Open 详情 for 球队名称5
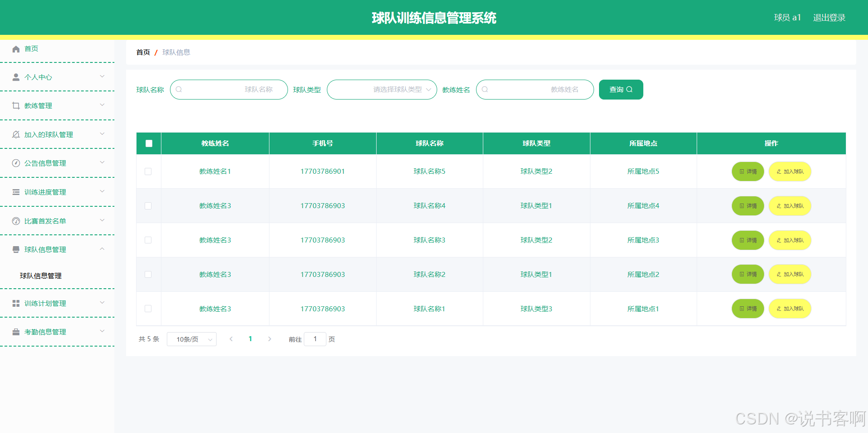The width and height of the screenshot is (868, 433). pyautogui.click(x=748, y=171)
